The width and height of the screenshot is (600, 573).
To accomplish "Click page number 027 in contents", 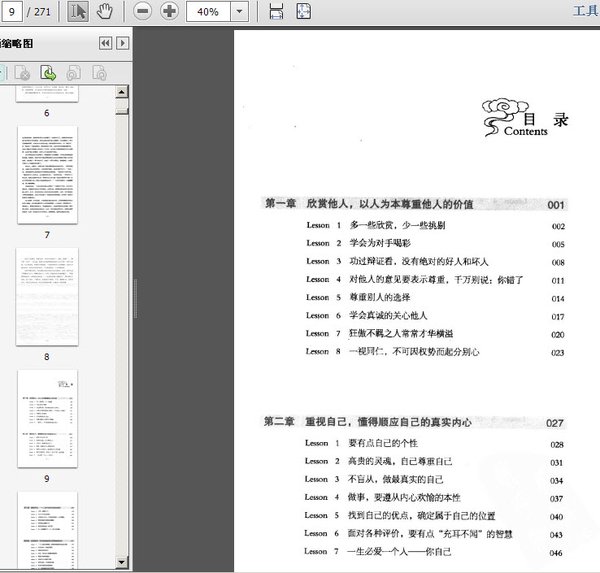I will click(554, 423).
